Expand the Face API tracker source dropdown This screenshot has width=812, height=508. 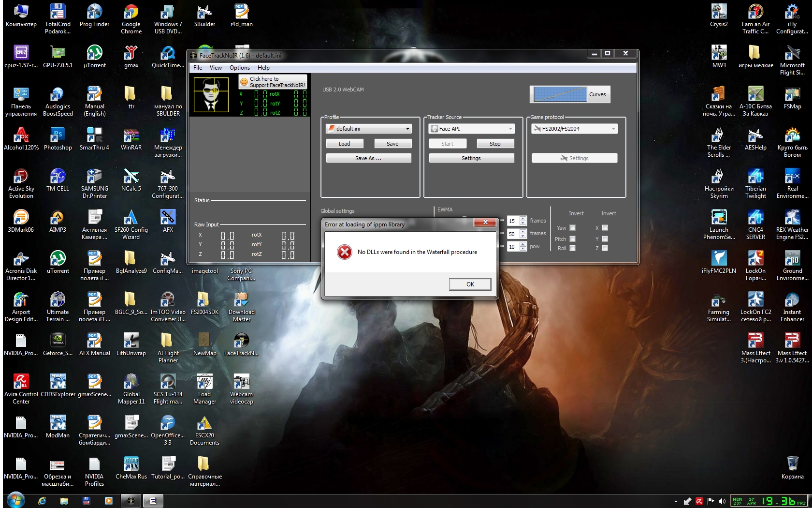pyautogui.click(x=472, y=129)
